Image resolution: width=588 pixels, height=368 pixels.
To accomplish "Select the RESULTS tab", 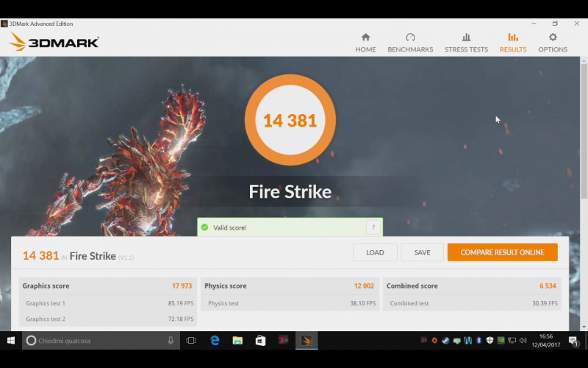I will [x=513, y=43].
